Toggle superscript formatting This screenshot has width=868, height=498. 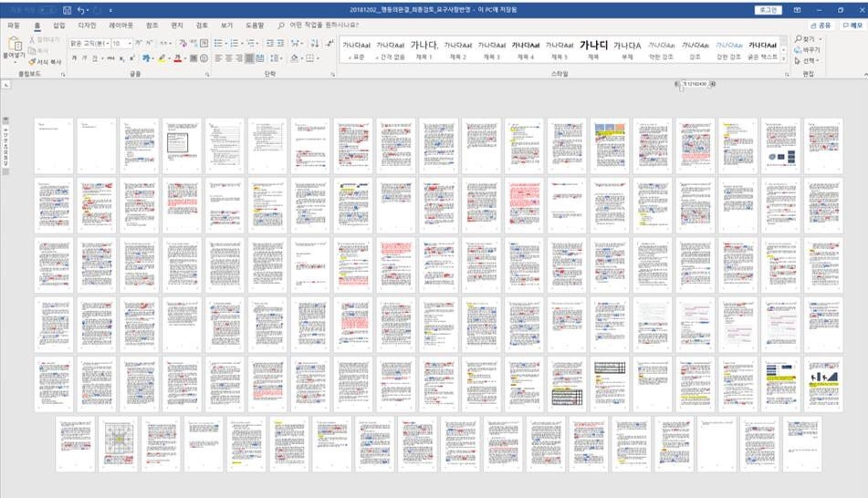click(131, 58)
